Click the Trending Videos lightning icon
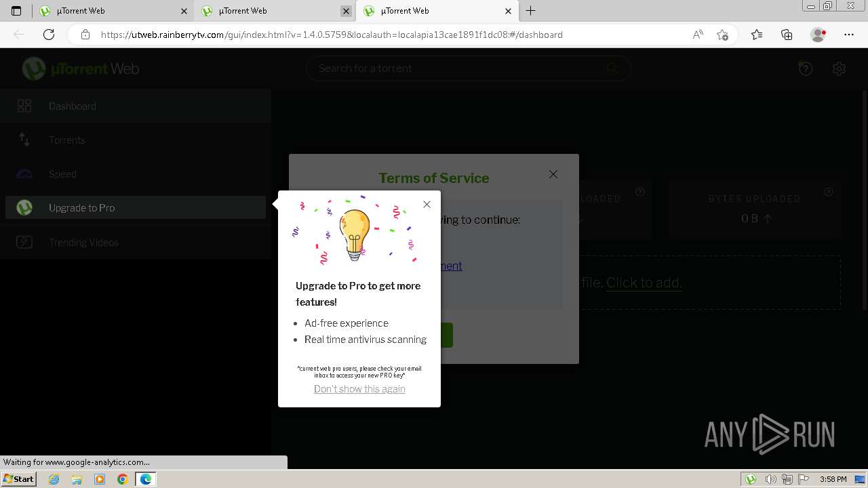 click(x=24, y=242)
